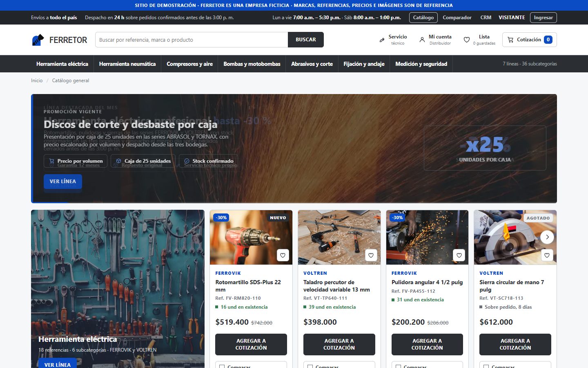The height and width of the screenshot is (368, 588).
Task: Open the Fijación y anclaje menu
Action: coord(364,64)
